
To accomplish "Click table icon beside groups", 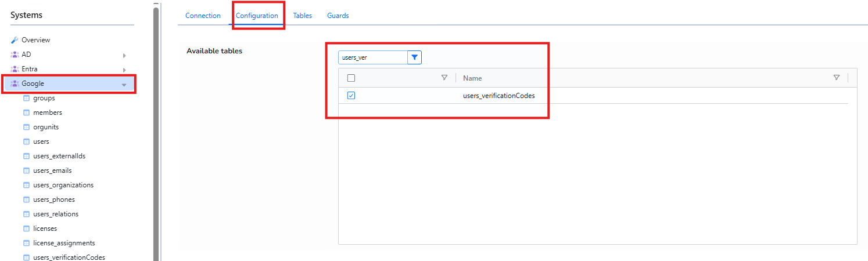I will click(x=27, y=98).
